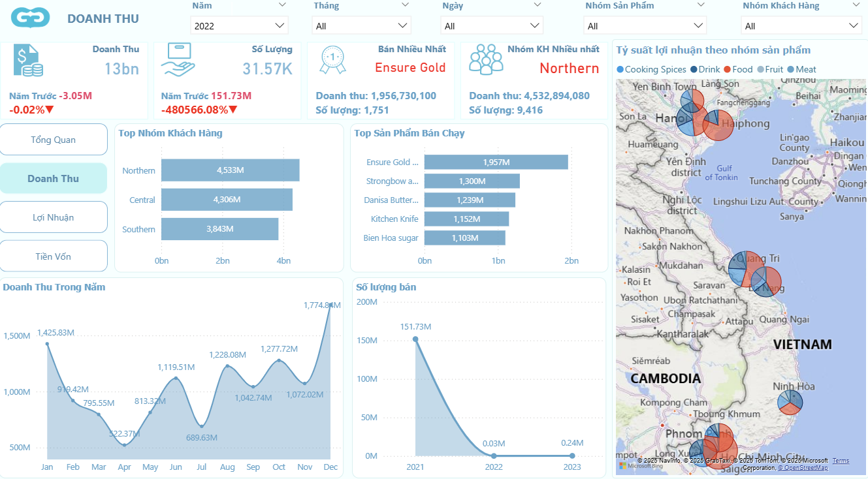Select the Meat legend swatch
Screen dimensions: 868x479
(790, 69)
